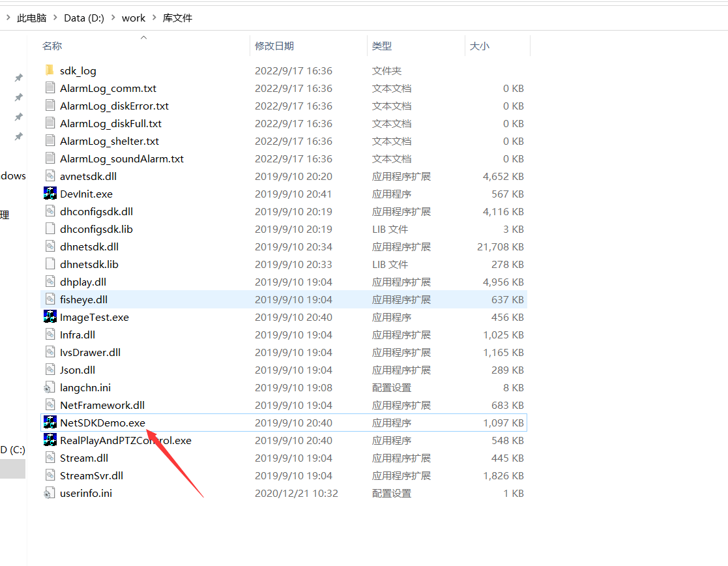Select file name Json.dll
This screenshot has width=728, height=566.
(x=78, y=370)
